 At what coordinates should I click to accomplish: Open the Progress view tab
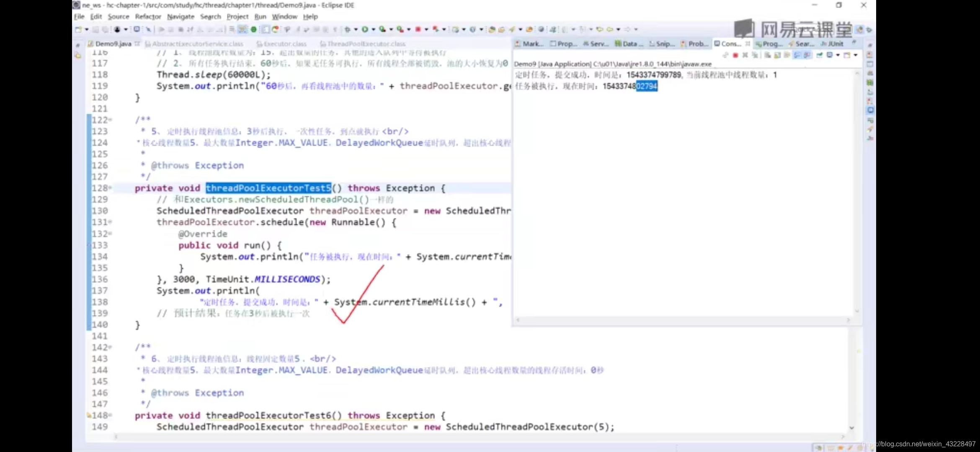[769, 44]
